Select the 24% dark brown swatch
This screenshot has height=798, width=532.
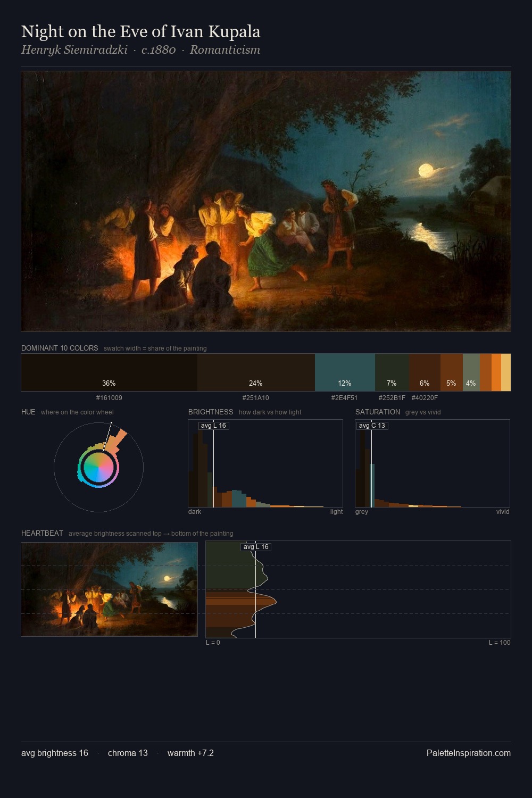256,372
